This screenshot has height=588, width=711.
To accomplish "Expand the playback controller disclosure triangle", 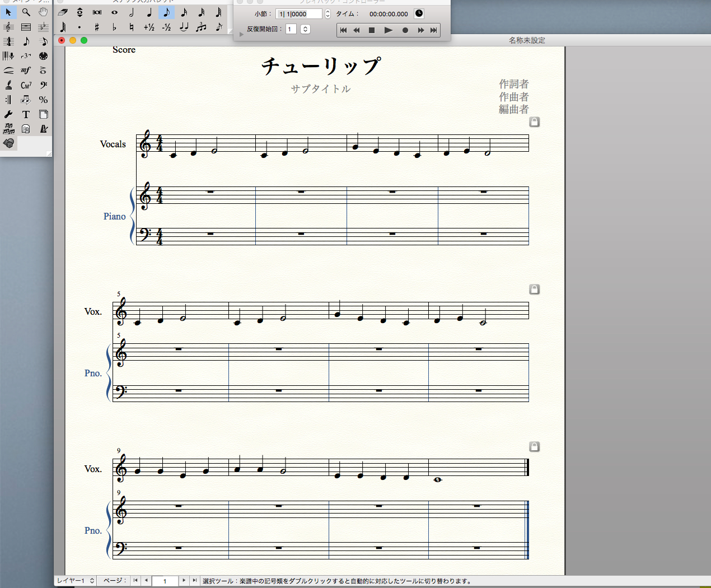I will click(241, 34).
